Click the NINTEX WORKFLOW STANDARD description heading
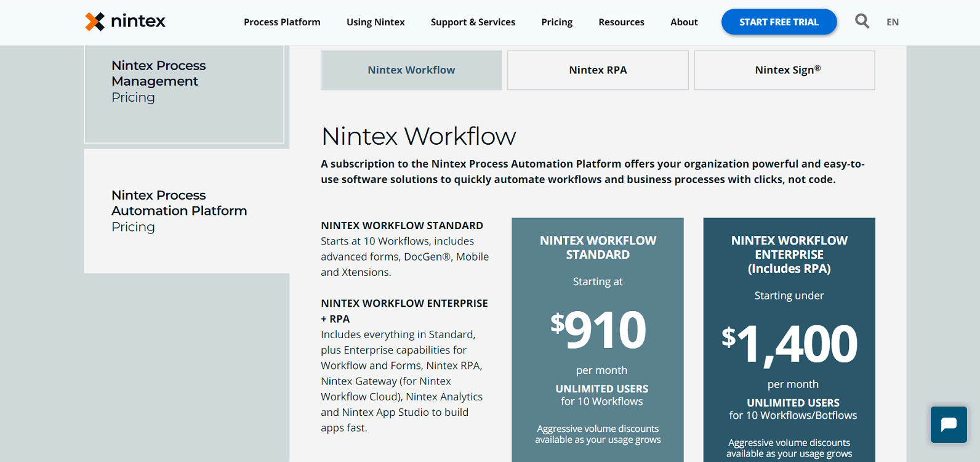Image resolution: width=980 pixels, height=462 pixels. click(402, 225)
